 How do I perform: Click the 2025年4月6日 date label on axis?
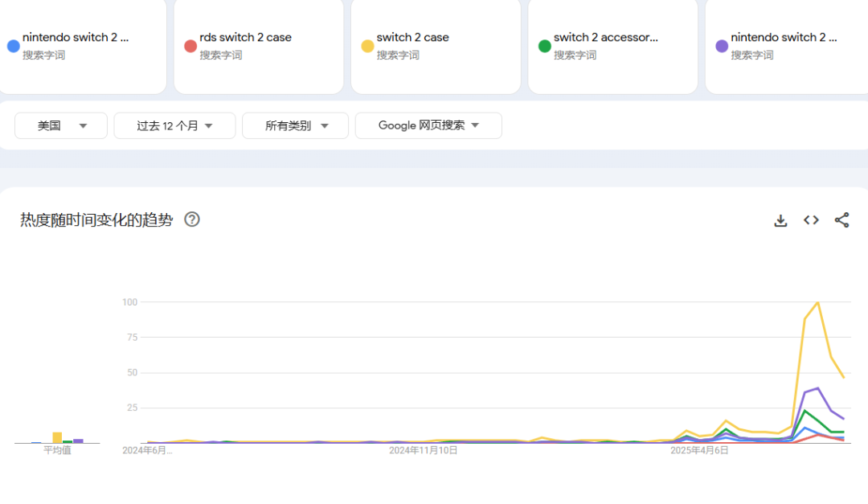click(x=699, y=451)
